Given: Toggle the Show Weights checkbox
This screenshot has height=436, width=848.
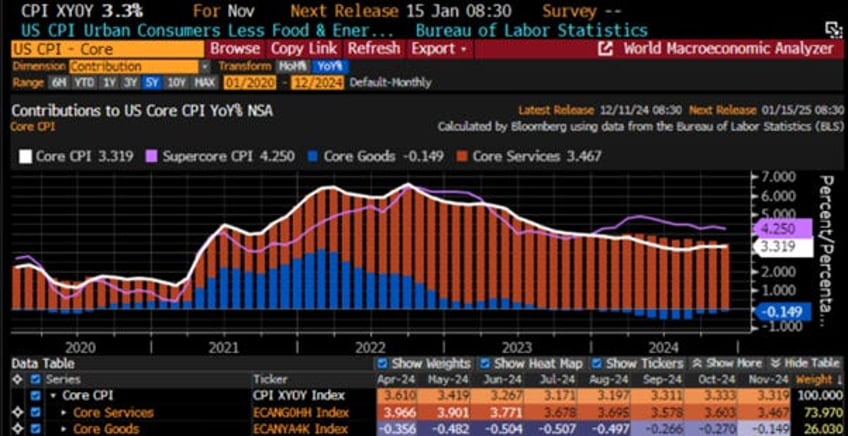Looking at the screenshot, I should 382,364.
